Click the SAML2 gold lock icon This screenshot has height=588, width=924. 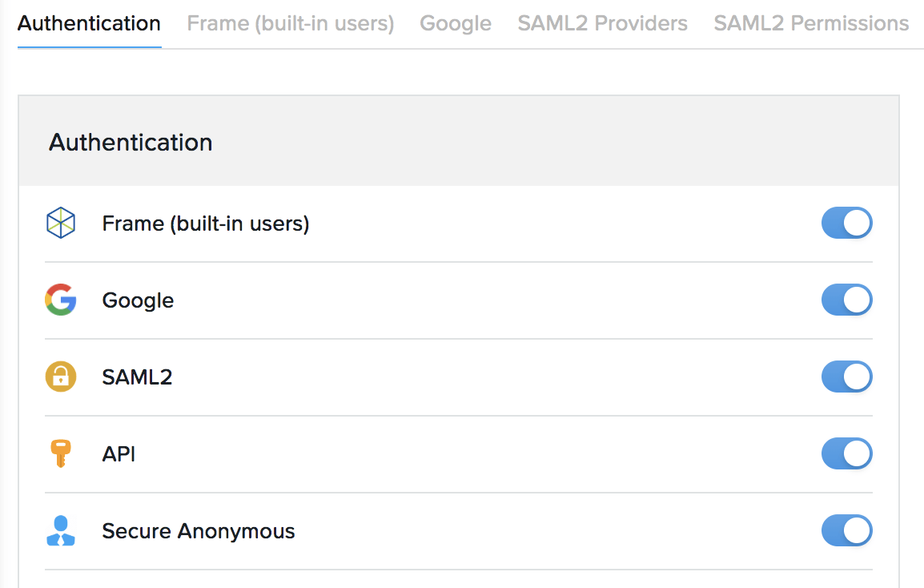click(x=61, y=377)
